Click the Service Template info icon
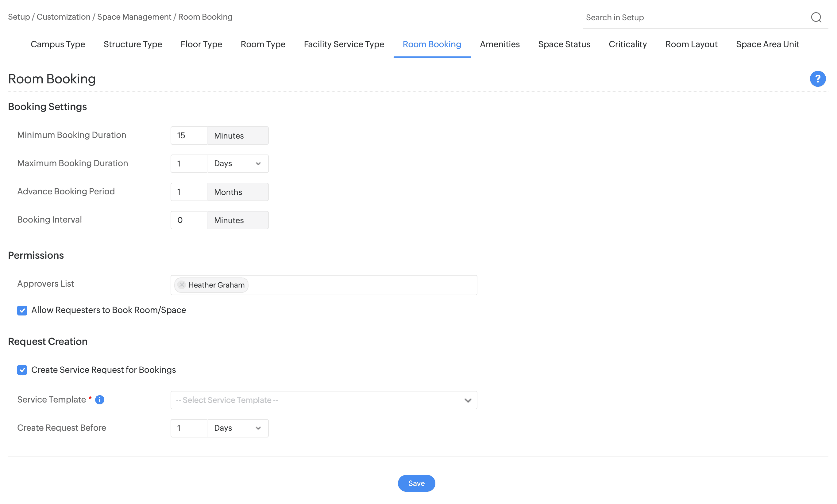The height and width of the screenshot is (504, 837). [x=99, y=400]
